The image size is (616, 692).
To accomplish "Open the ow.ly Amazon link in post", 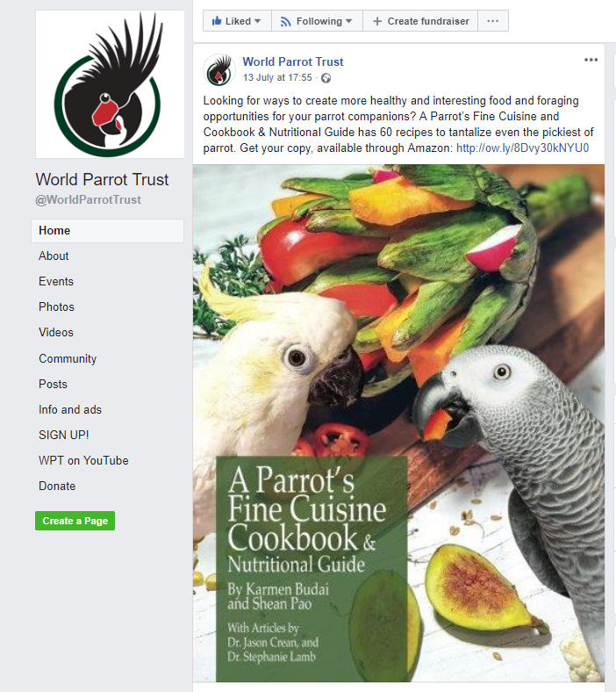I will pos(522,148).
